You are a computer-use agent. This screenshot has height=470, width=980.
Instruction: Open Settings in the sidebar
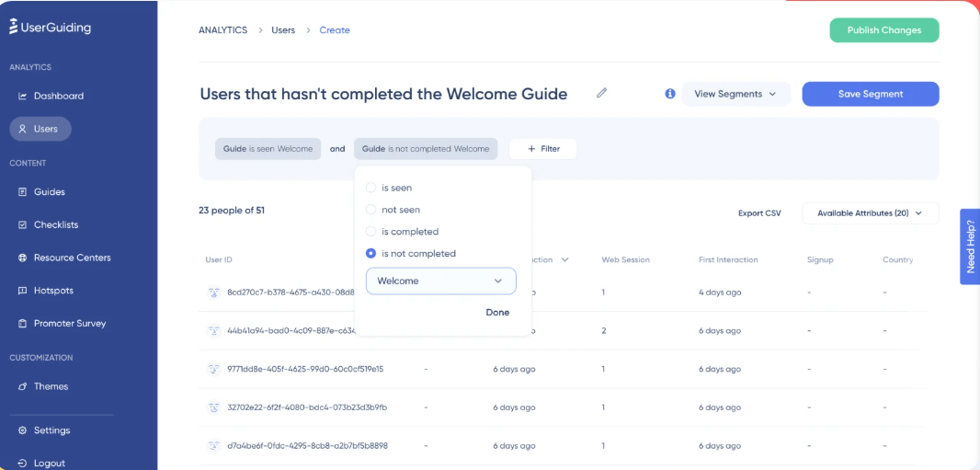[51, 430]
